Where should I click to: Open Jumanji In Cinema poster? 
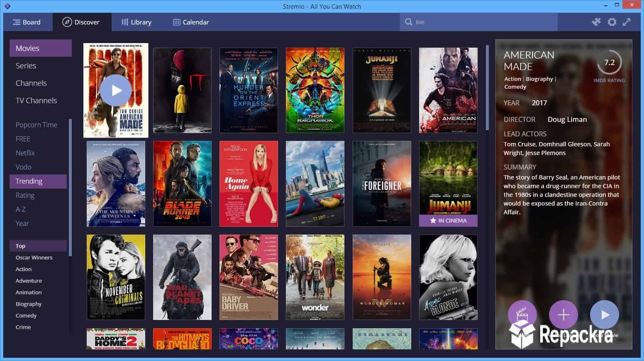point(448,184)
